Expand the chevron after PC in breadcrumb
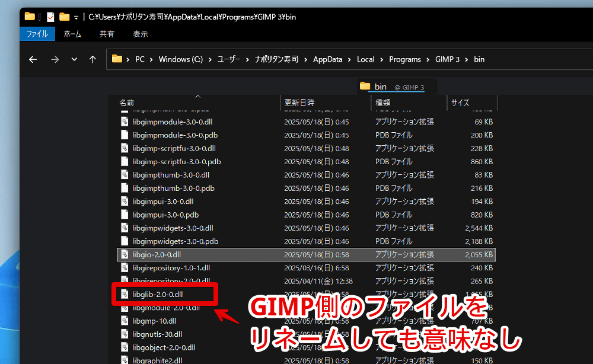Viewport: 593px width, 364px height. pyautogui.click(x=151, y=60)
